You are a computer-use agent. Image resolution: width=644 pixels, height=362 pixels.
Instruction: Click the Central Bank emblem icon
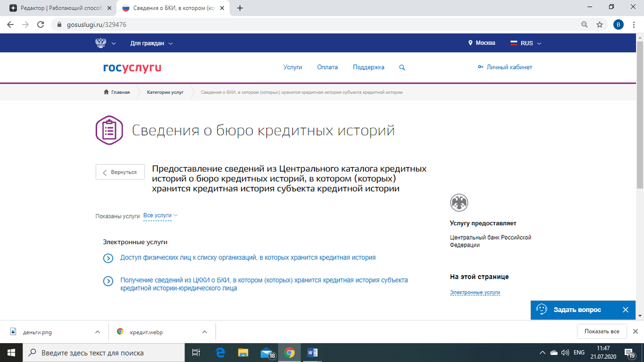(459, 203)
